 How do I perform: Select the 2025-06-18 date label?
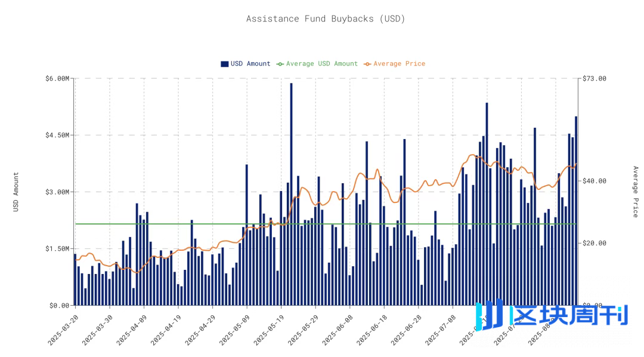pos(370,327)
